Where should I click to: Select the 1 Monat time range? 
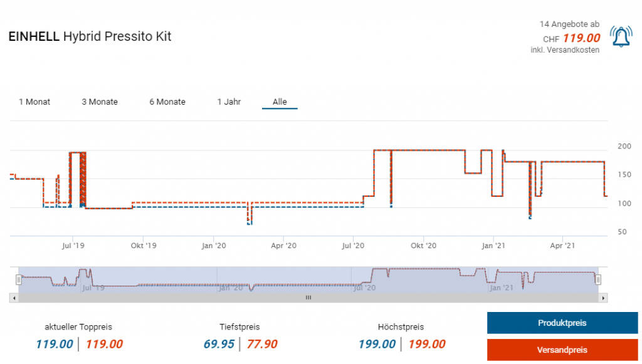coord(34,101)
